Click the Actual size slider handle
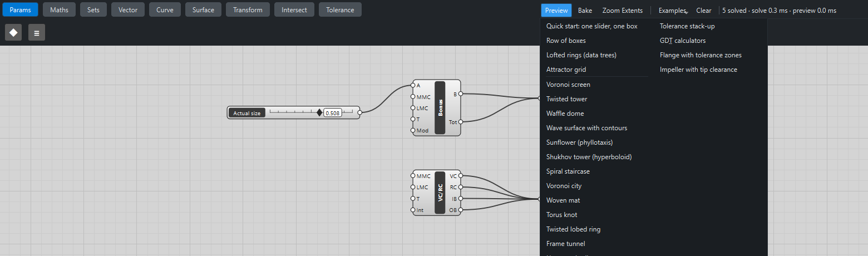The height and width of the screenshot is (256, 868). pos(319,112)
